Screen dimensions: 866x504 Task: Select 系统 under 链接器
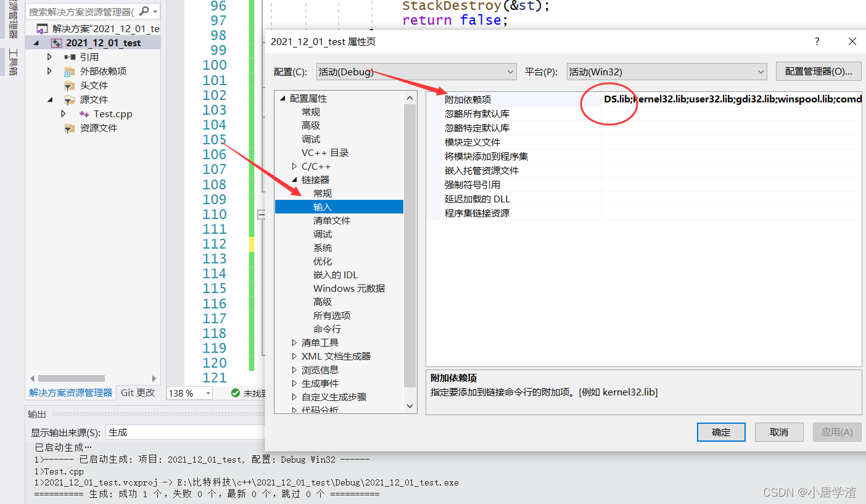coord(323,247)
